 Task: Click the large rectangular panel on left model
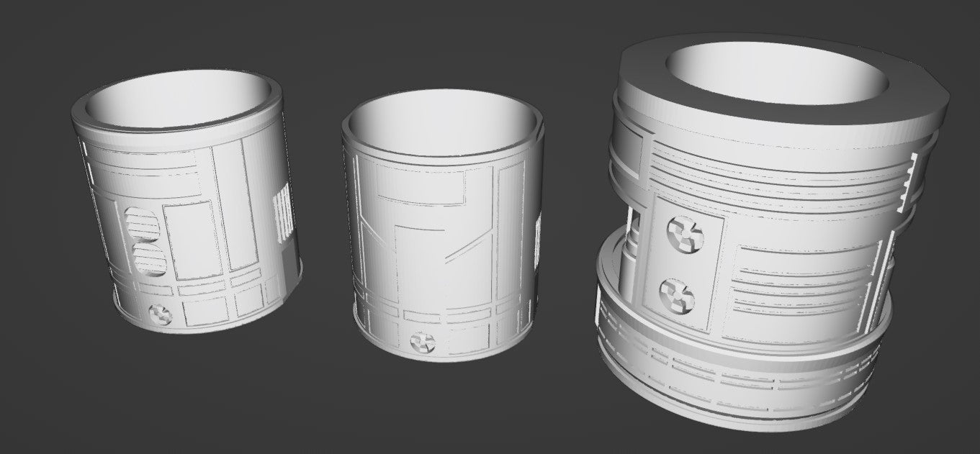(x=189, y=240)
